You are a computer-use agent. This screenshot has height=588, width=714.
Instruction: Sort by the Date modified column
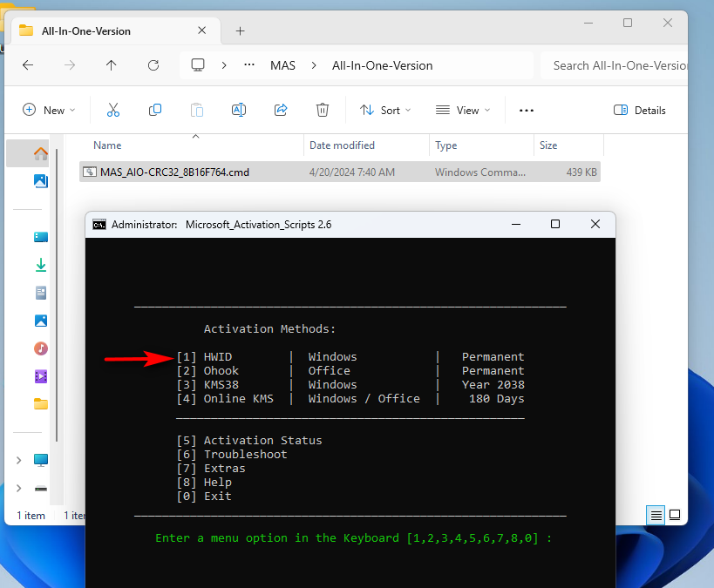[x=342, y=145]
